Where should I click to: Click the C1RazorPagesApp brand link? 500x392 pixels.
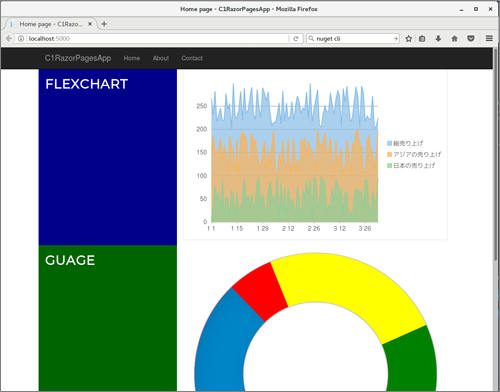[78, 58]
